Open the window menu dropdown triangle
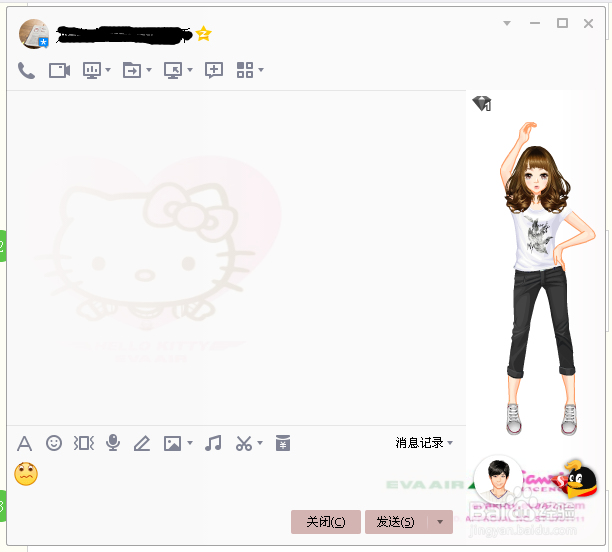Image resolution: width=612 pixels, height=552 pixels. [x=507, y=23]
